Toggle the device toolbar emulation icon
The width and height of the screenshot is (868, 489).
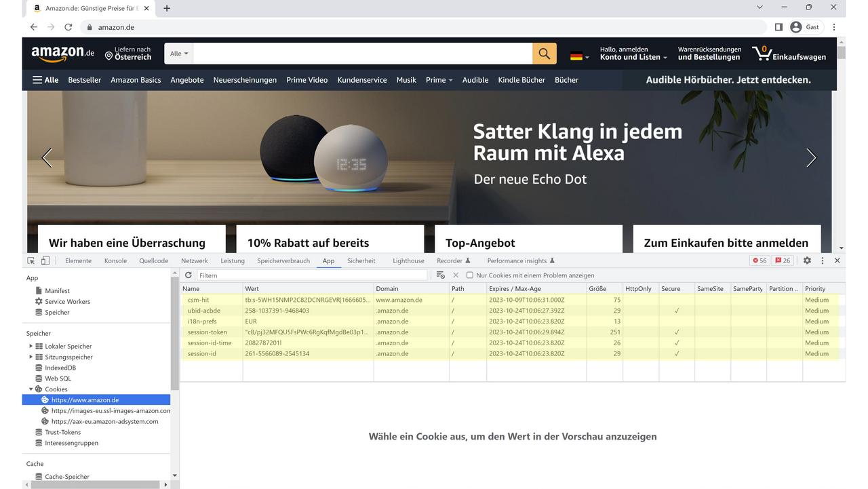click(45, 260)
